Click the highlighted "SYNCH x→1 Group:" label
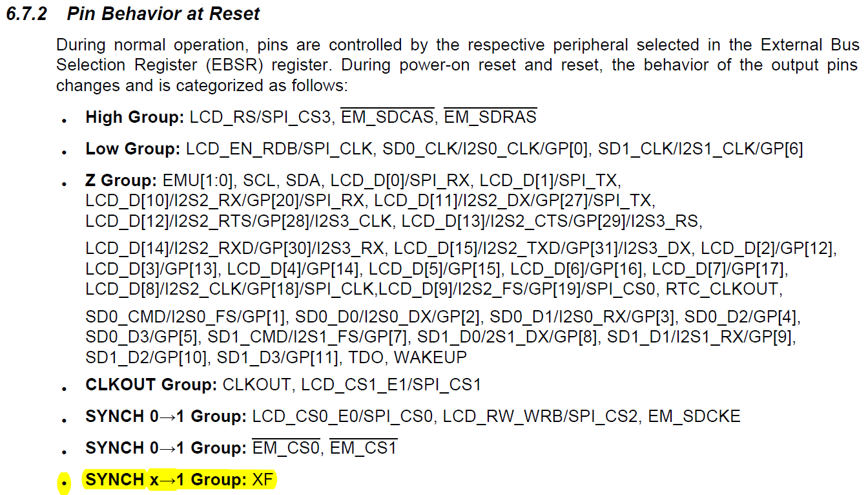868x495 pixels. [165, 479]
